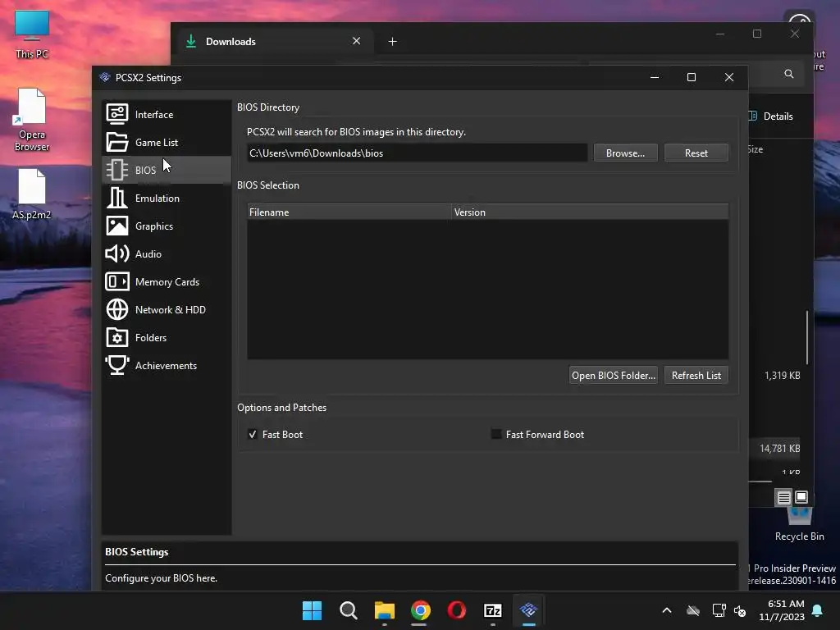
Task: Click the 1,319 KB size entry
Action: (x=782, y=375)
